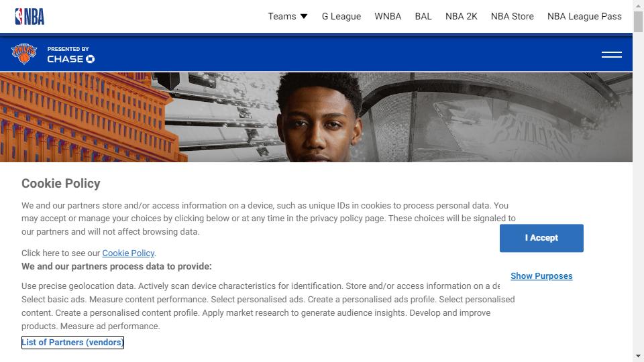Click the Show Purposes link

[541, 276]
